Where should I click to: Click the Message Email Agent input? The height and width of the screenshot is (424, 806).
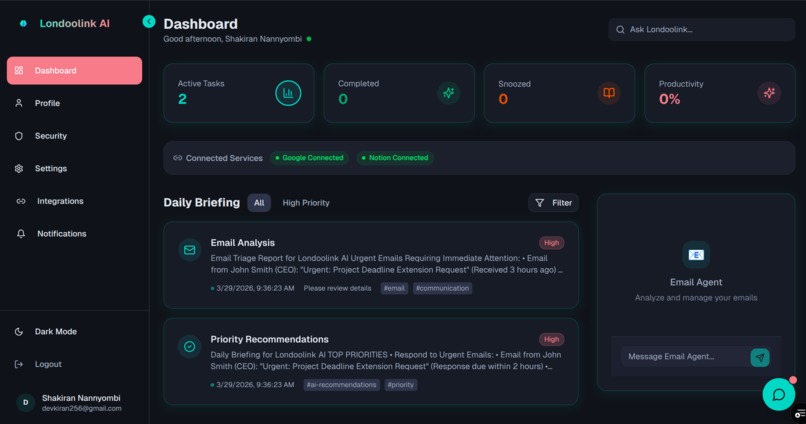[x=684, y=357]
